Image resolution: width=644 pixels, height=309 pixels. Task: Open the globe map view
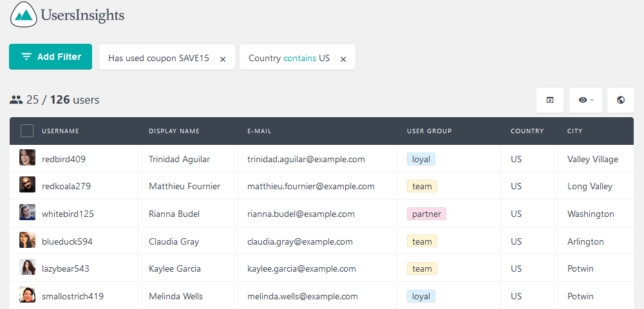(621, 100)
